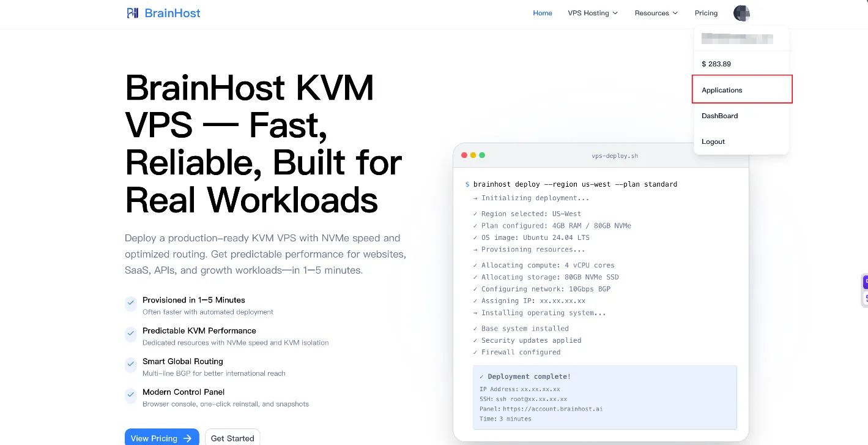Select the checkmark icon next to Modern Control Panel
The image size is (868, 445).
pos(130,396)
